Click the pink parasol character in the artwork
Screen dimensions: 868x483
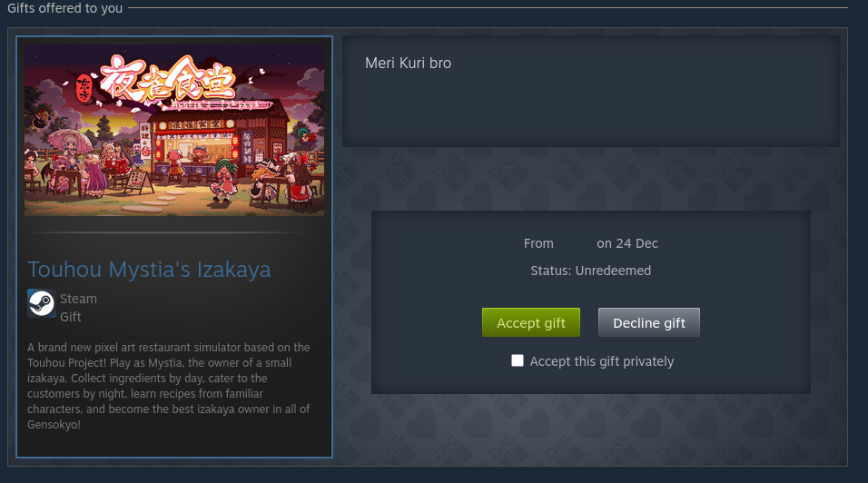coord(69,146)
